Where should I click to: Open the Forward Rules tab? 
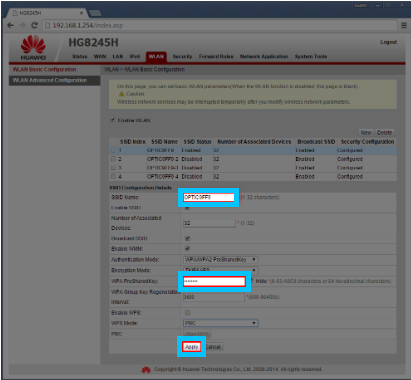click(x=216, y=56)
